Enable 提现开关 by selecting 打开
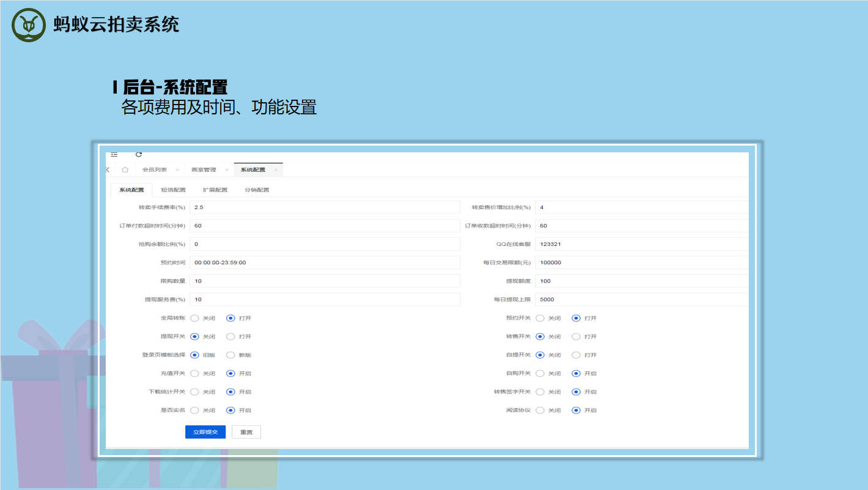868x490 pixels. [230, 336]
